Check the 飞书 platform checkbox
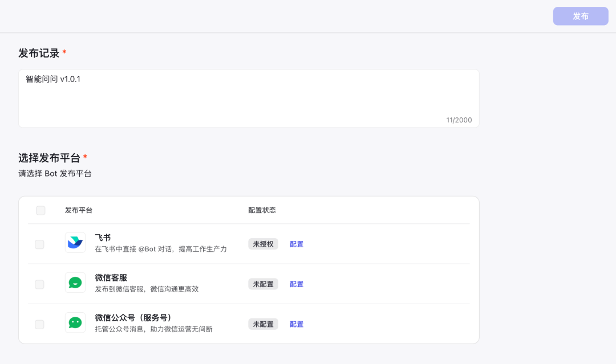The width and height of the screenshot is (616, 364). click(39, 244)
